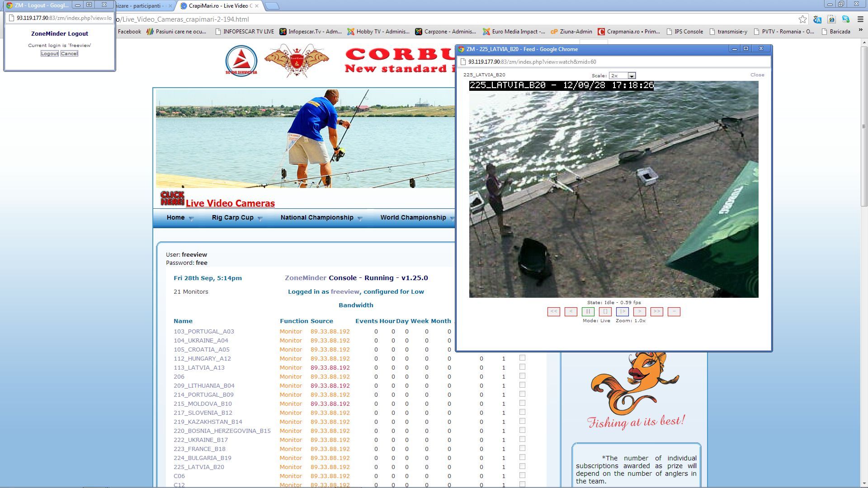Click the Skype extension icon

(846, 19)
